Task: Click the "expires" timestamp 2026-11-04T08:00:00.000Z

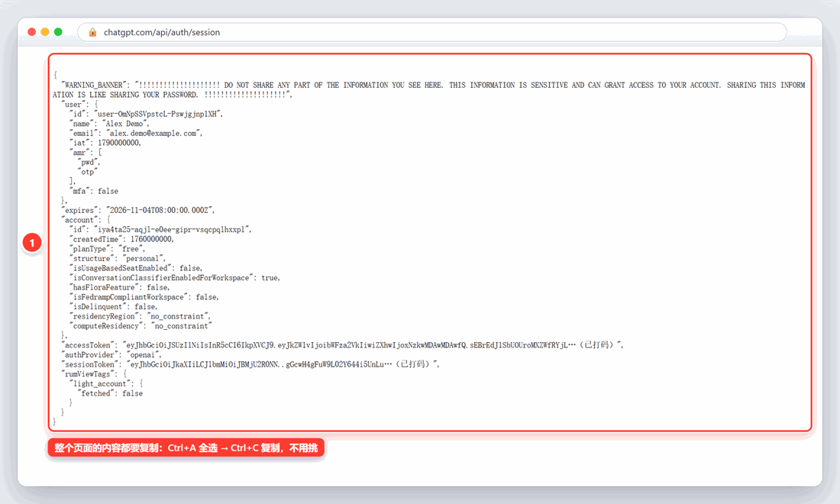Action: pyautogui.click(x=160, y=211)
